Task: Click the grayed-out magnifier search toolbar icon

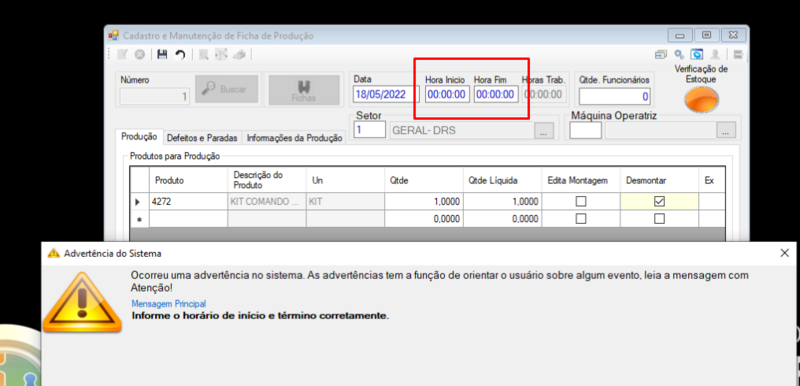Action: coord(204,54)
